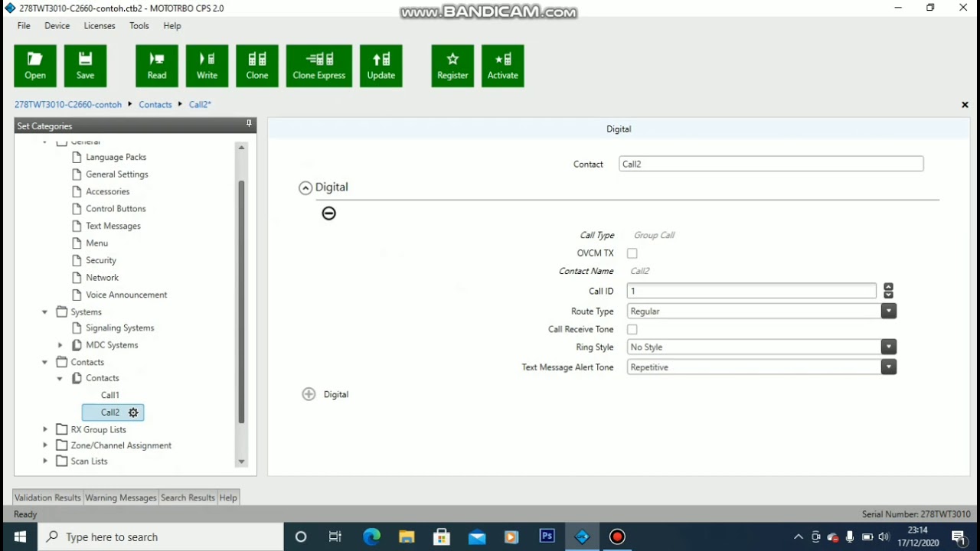
Task: Click the Read radio toolbar button
Action: (x=157, y=66)
